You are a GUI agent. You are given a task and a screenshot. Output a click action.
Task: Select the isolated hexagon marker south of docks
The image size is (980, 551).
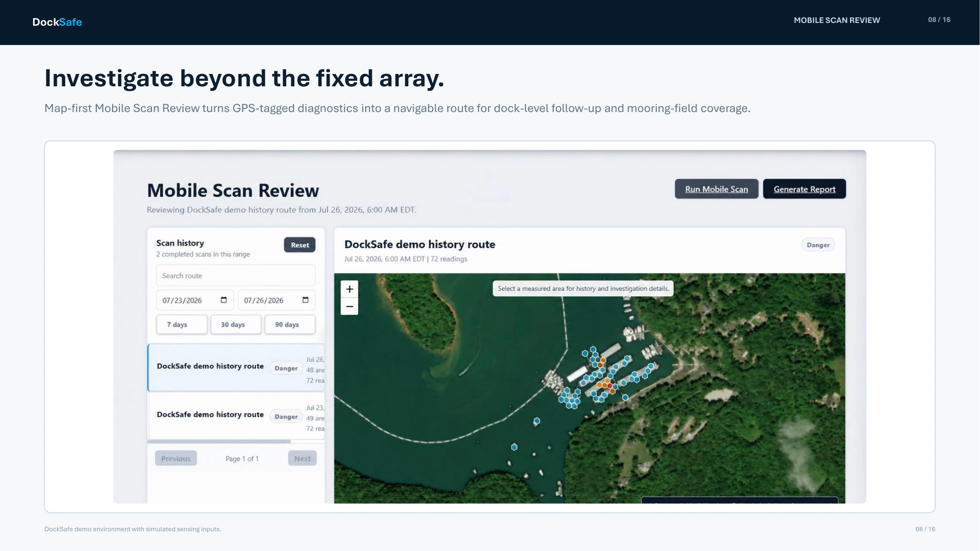pos(536,421)
